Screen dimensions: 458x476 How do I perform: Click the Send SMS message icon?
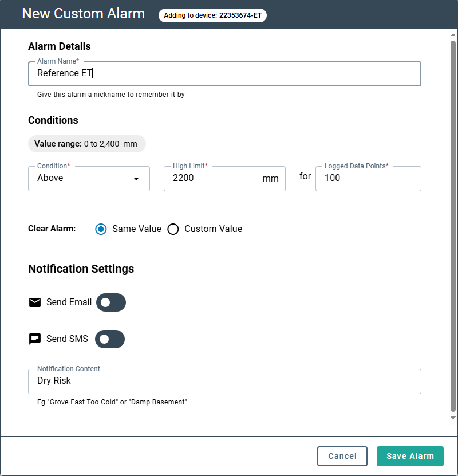coord(35,339)
